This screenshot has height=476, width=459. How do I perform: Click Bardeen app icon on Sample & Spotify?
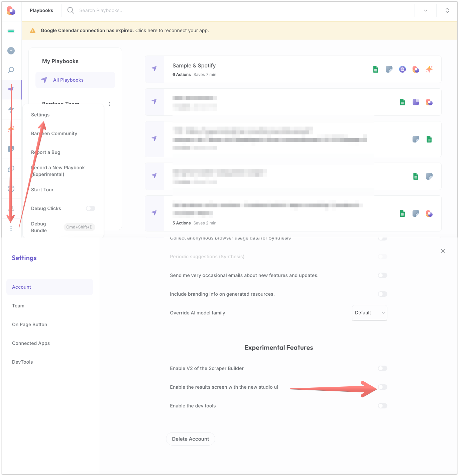(416, 69)
